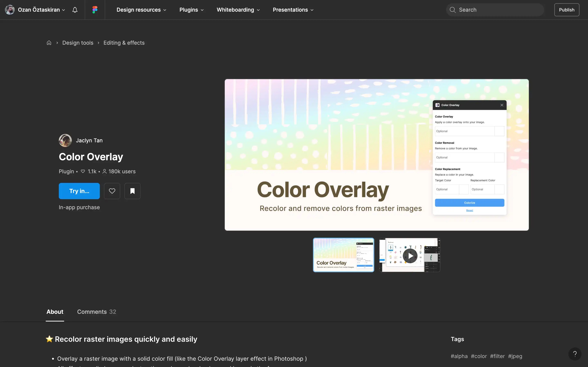Viewport: 588px width, 367px height.
Task: Like the plugin with heart button
Action: point(112,191)
